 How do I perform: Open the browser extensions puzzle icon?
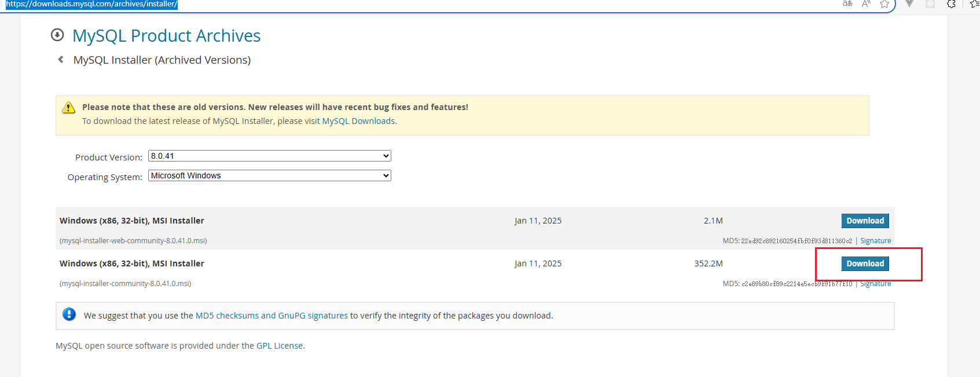pyautogui.click(x=951, y=4)
